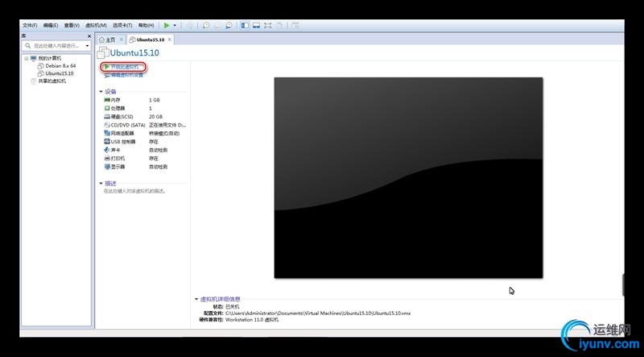Take a snapshot with the clock-plus icon
644x357 pixels.
[x=206, y=26]
